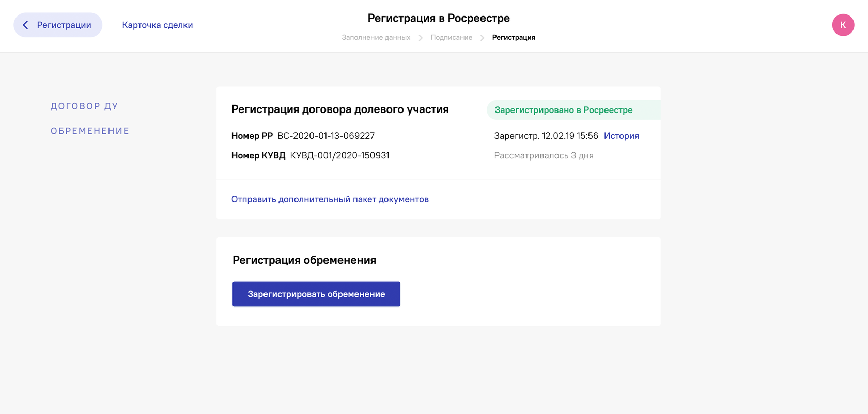
Task: Click the Зарегистрировать обременение button
Action: (x=316, y=294)
